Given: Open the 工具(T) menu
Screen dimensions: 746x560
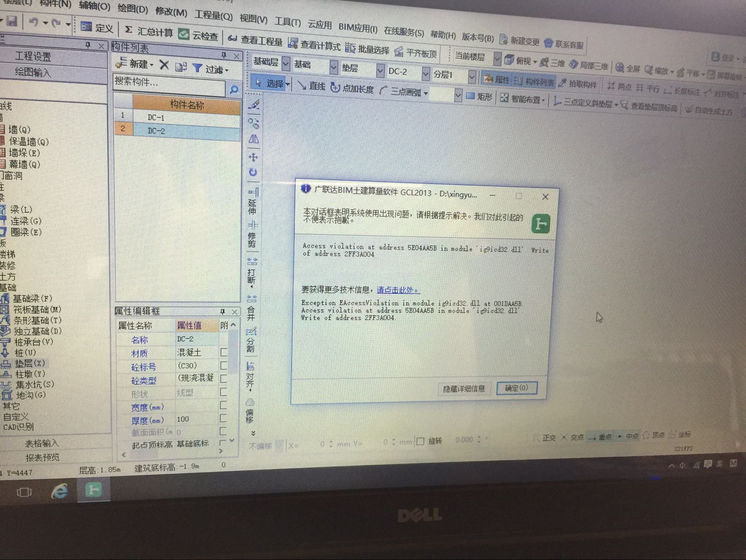Looking at the screenshot, I should click(x=288, y=21).
